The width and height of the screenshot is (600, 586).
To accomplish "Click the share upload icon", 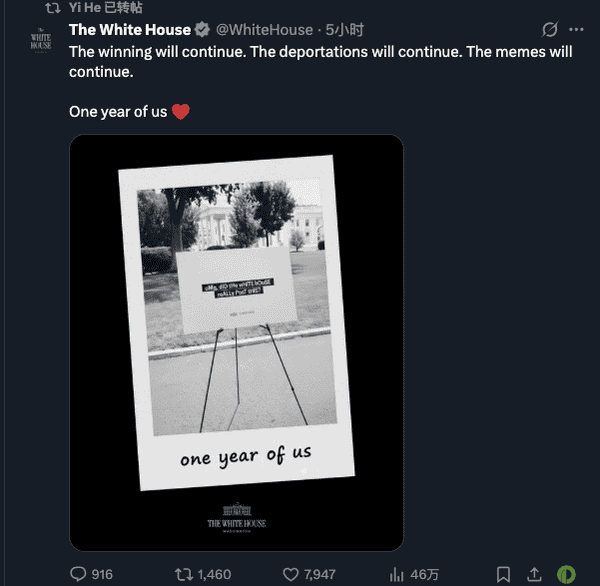I will pos(535,574).
